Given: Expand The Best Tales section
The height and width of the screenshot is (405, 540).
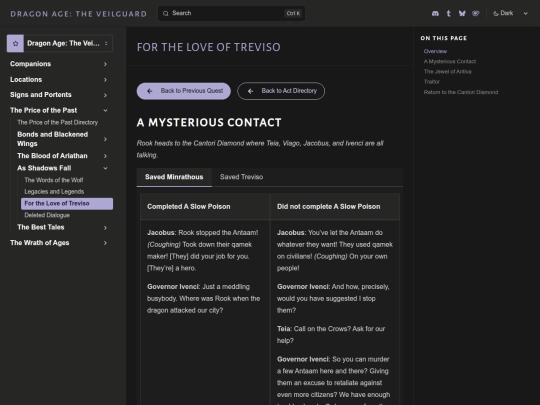Looking at the screenshot, I should tap(105, 227).
